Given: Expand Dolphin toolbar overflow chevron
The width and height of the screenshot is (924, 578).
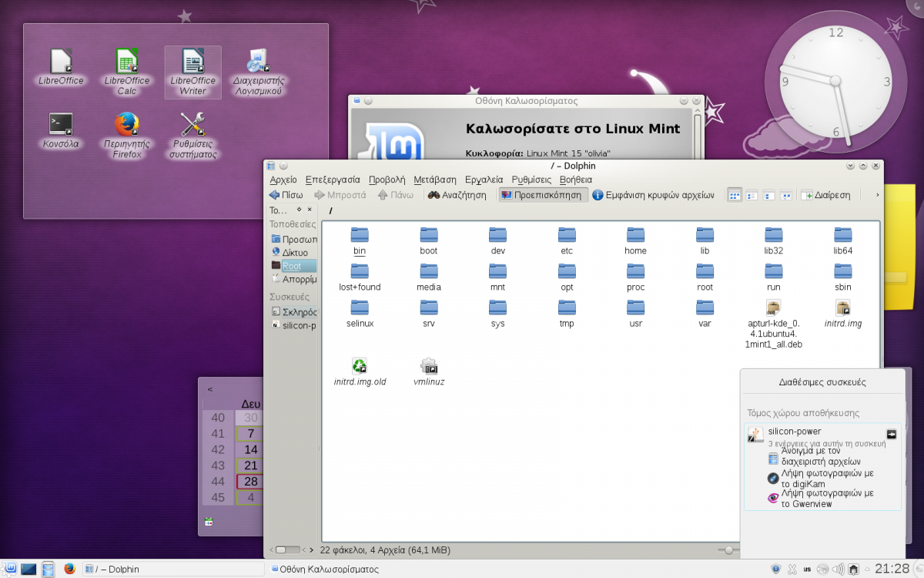Looking at the screenshot, I should [x=877, y=195].
